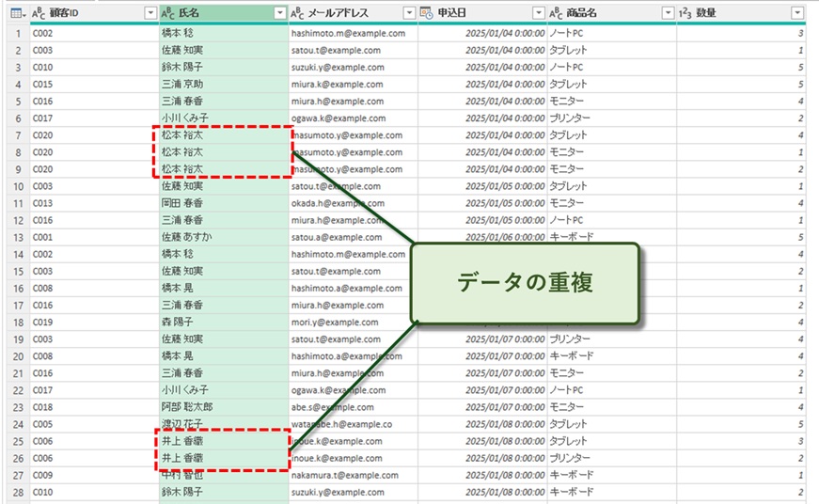Screen dimensions: 819x504
Task: Select row number 7 in the table
Action: 15,135
